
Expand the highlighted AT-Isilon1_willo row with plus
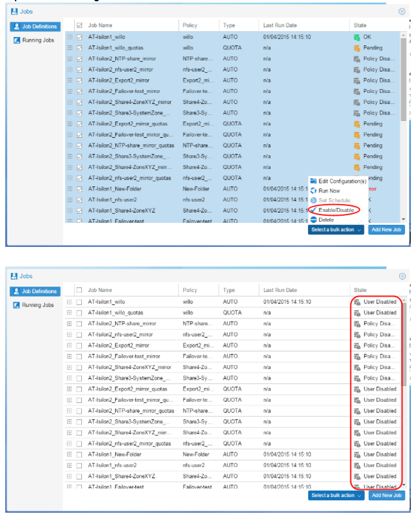(x=70, y=37)
